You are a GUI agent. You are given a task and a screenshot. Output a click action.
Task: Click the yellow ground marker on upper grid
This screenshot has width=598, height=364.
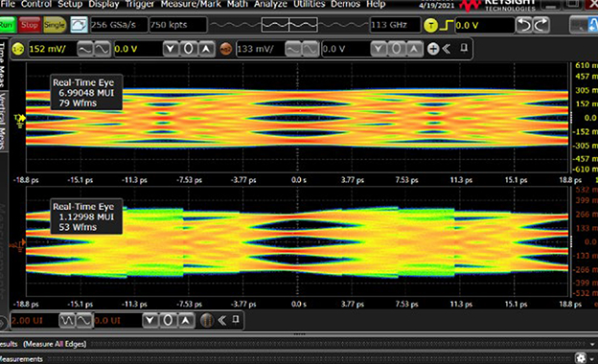click(x=19, y=120)
